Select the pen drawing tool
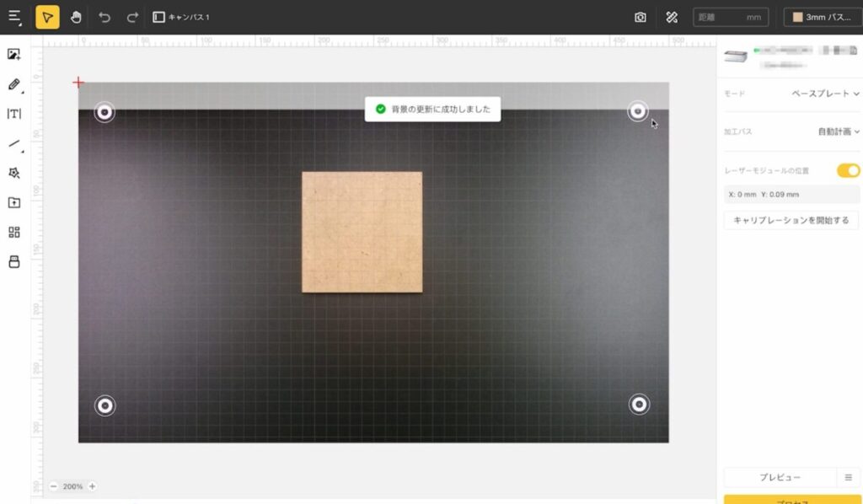Viewport: 863px width, 504px height. click(x=14, y=84)
